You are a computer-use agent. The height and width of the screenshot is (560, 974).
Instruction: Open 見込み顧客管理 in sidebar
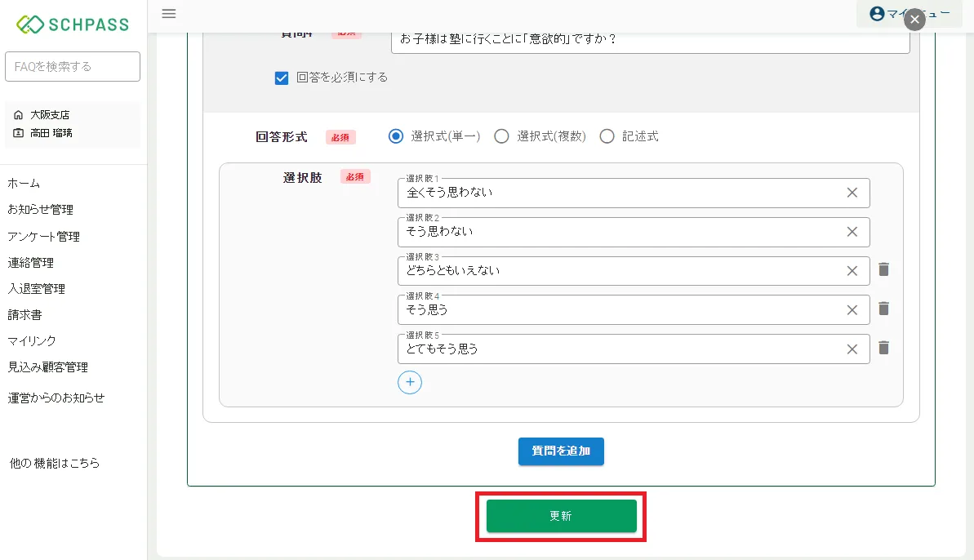pos(48,367)
